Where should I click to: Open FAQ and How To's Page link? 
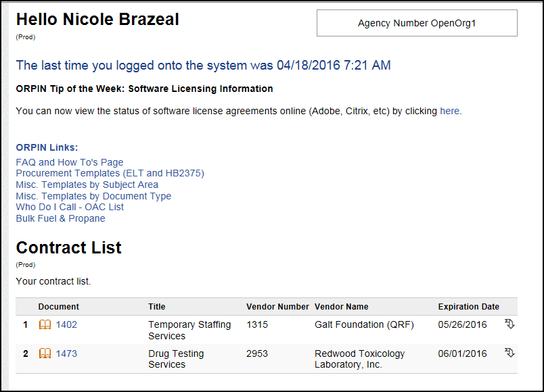coord(70,162)
